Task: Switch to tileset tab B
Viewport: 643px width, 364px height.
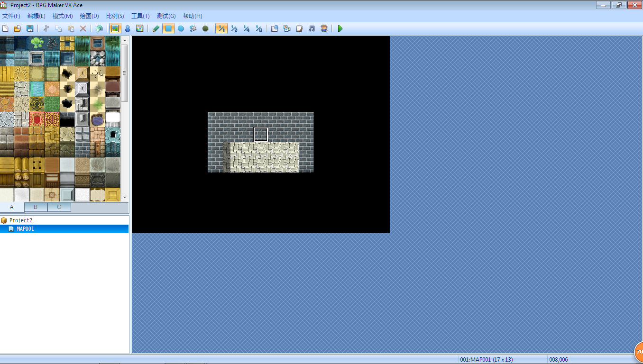Action: tap(36, 207)
